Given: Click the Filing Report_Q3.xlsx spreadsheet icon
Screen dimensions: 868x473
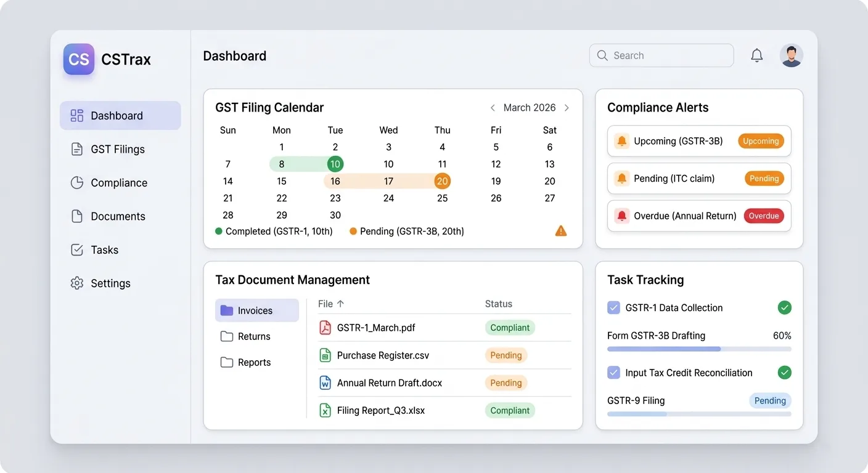Looking at the screenshot, I should coord(325,410).
